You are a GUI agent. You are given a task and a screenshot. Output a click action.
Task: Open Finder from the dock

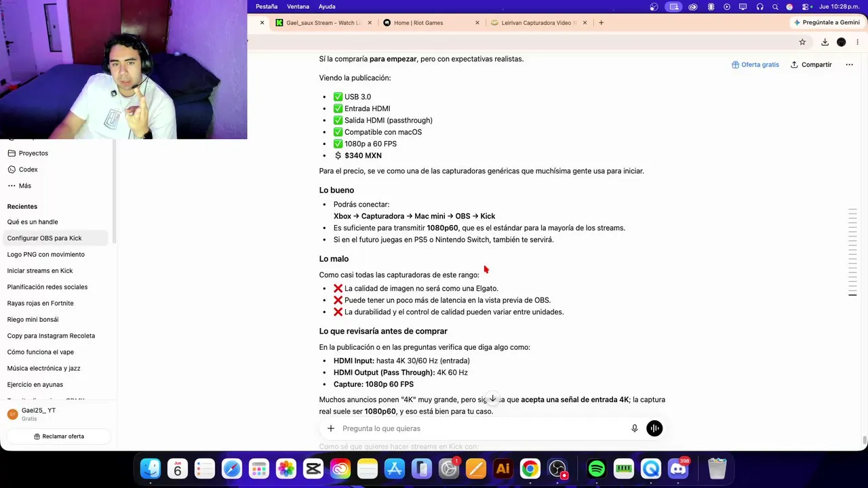pyautogui.click(x=151, y=468)
